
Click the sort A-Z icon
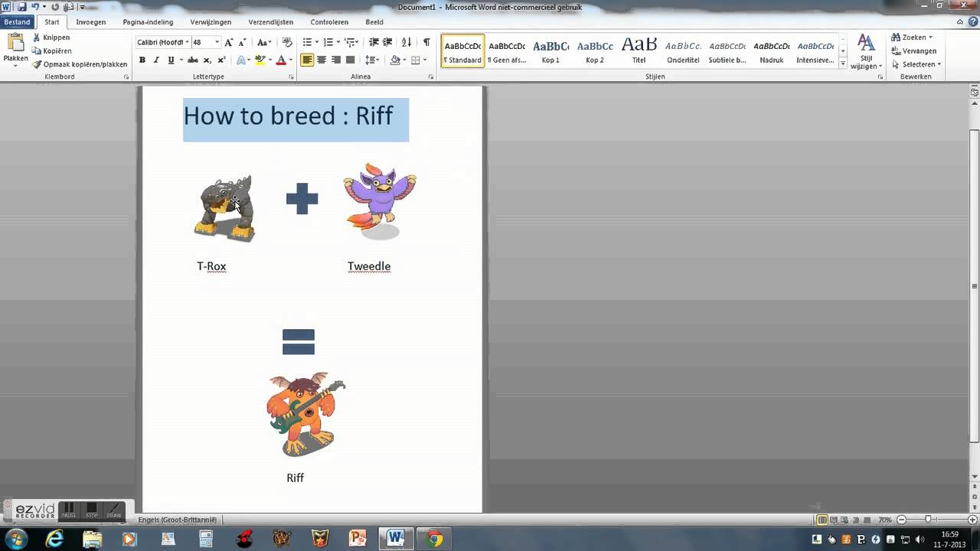[407, 42]
